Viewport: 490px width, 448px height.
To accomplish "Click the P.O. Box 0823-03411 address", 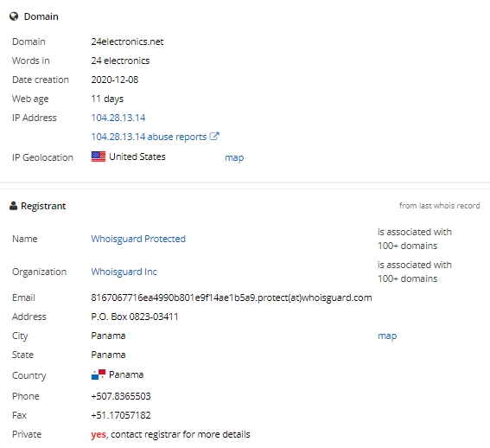I will coord(135,317).
